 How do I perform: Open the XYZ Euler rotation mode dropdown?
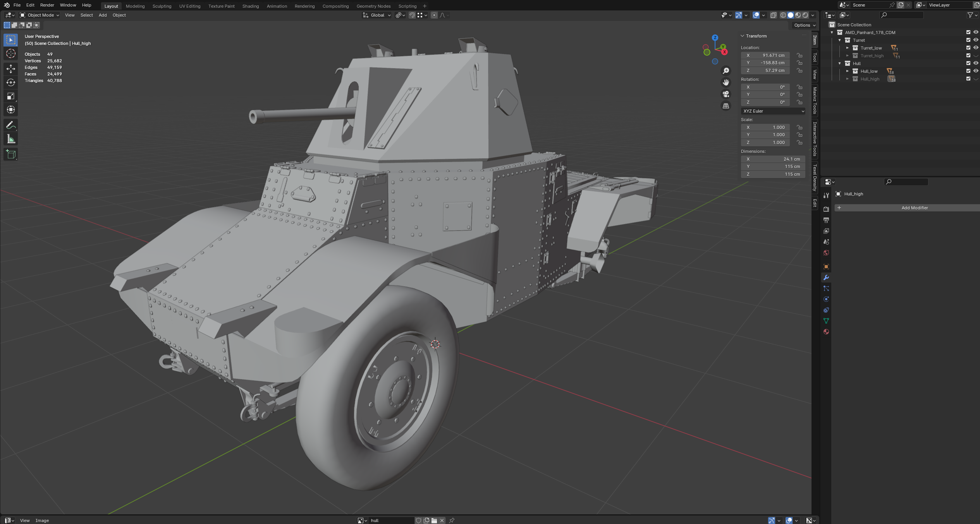pos(773,111)
